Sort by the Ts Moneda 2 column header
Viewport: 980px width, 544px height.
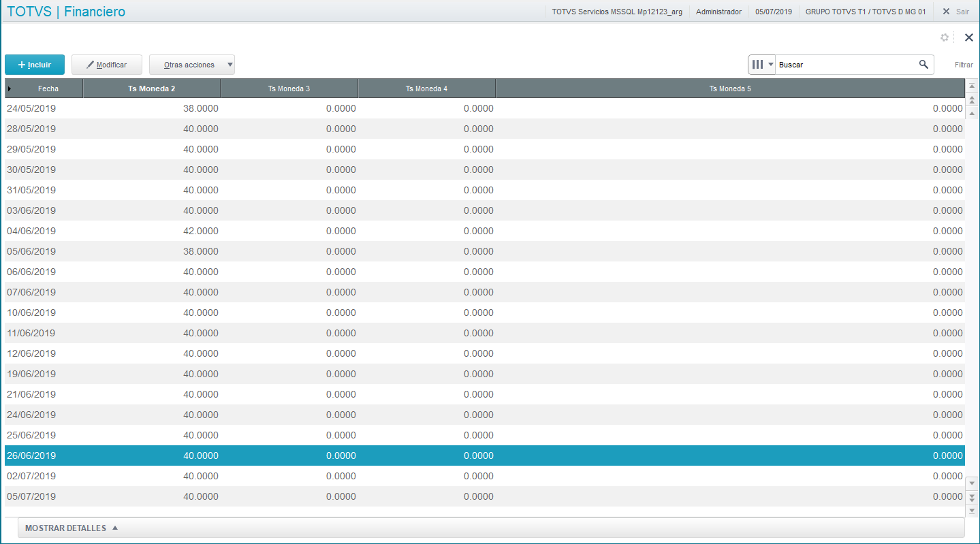pos(152,89)
